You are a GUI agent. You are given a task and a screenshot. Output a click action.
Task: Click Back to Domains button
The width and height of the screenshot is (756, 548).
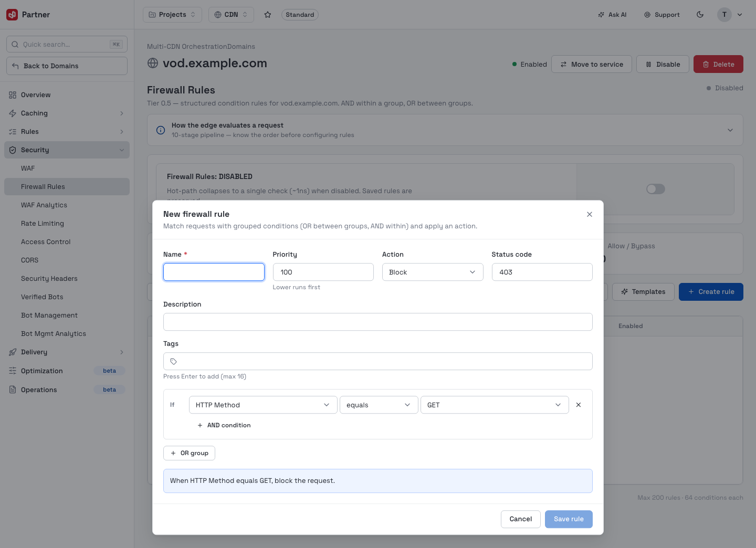coord(67,66)
